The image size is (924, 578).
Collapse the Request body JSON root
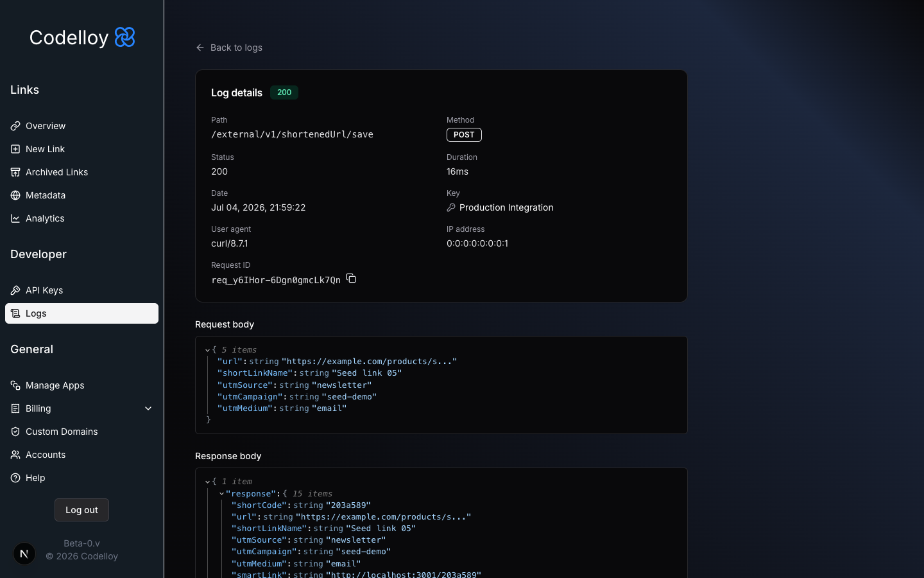click(x=208, y=350)
